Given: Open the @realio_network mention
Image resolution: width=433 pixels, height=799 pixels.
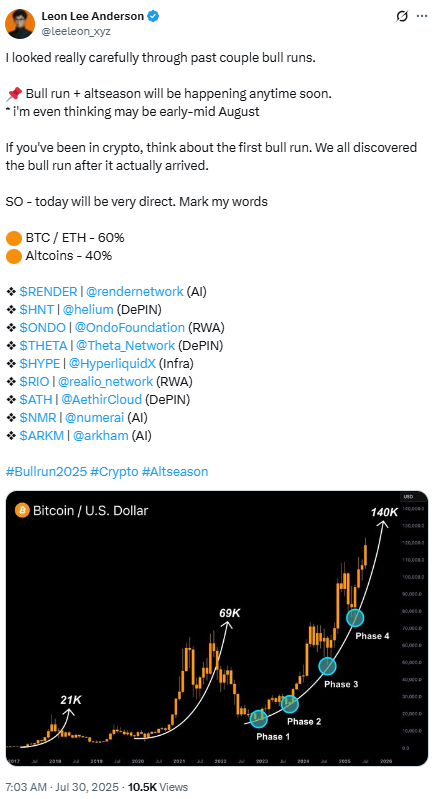Looking at the screenshot, I should [105, 381].
